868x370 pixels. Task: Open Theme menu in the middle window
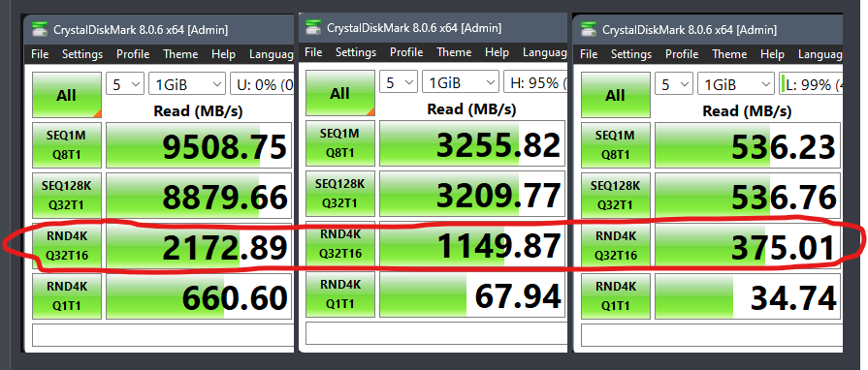click(454, 52)
